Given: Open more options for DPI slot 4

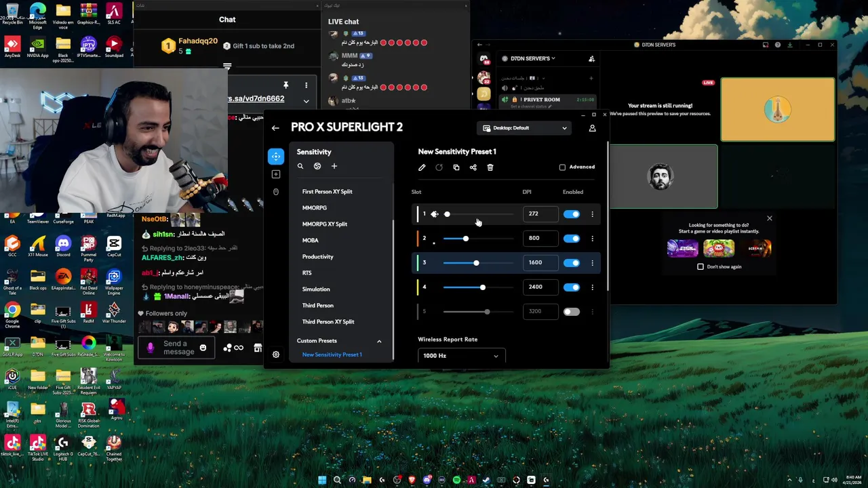Looking at the screenshot, I should point(592,287).
